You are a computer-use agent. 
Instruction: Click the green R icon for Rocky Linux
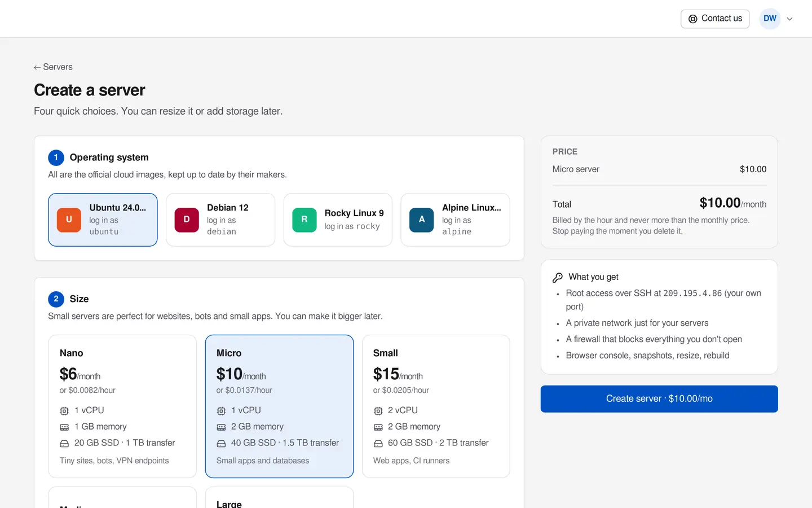[x=304, y=220]
